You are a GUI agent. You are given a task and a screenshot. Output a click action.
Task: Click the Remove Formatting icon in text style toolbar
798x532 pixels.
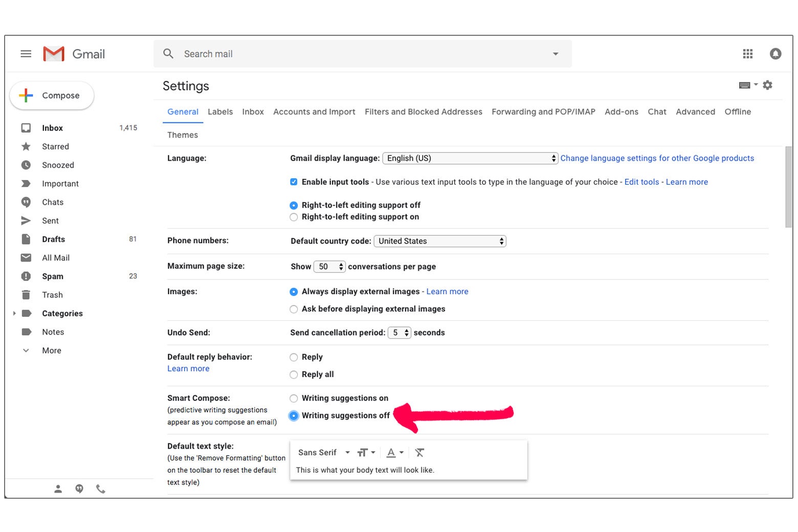tap(419, 453)
